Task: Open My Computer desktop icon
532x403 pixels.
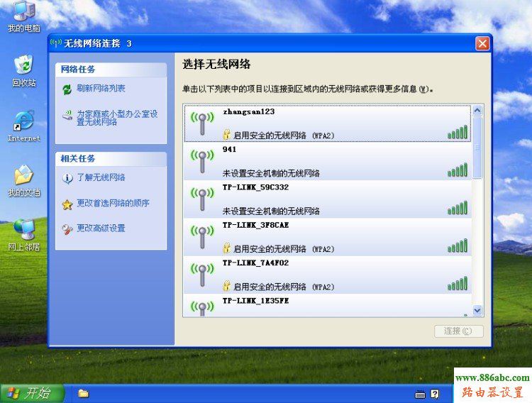Action: (23, 16)
